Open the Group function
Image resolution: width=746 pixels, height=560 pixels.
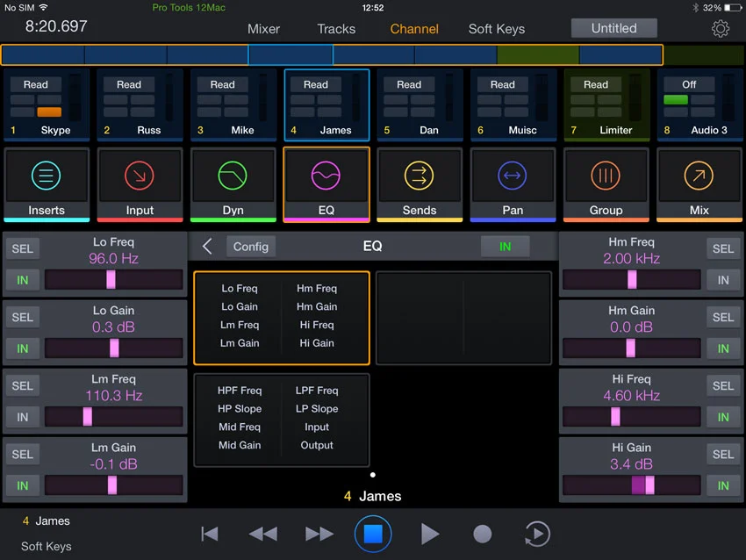point(606,184)
